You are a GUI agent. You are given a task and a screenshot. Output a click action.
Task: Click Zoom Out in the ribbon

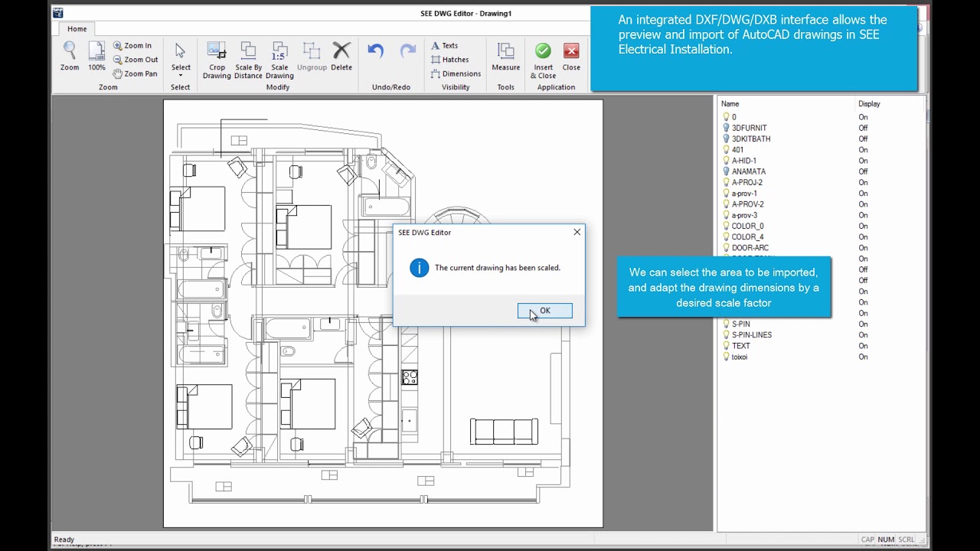coord(136,60)
